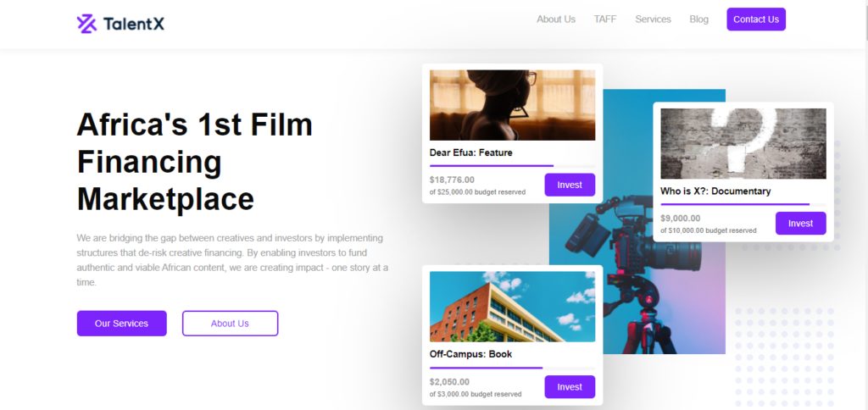Viewport: 868px width, 410px height.
Task: Click the Dear Efua funding progress bar
Action: (x=492, y=166)
